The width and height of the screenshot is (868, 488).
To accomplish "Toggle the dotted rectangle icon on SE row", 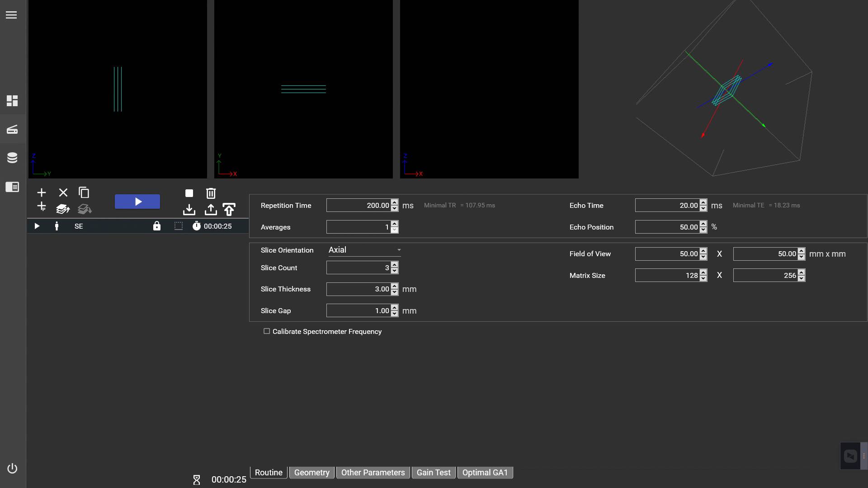I will tap(179, 226).
